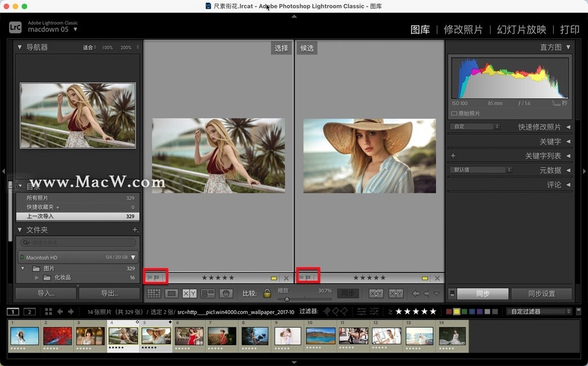This screenshot has height=366, width=588.
Task: Open the 自定过滤器 dropdown
Action: pos(538,311)
